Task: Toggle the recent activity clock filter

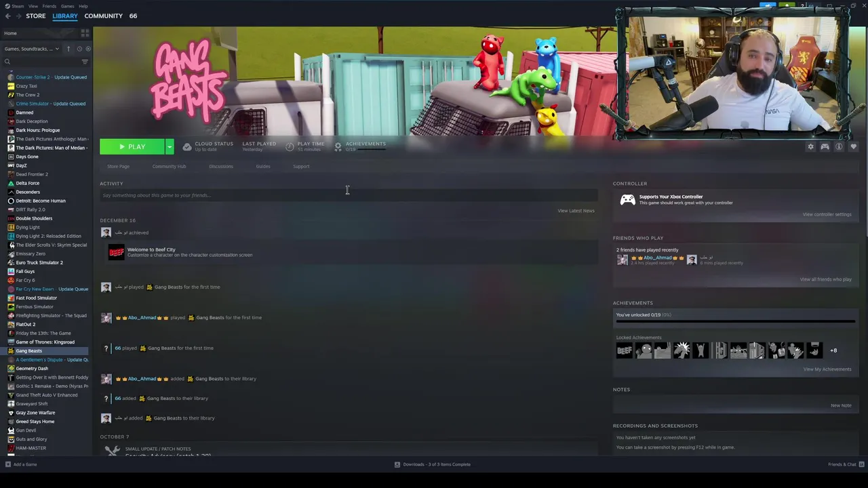Action: pyautogui.click(x=79, y=49)
